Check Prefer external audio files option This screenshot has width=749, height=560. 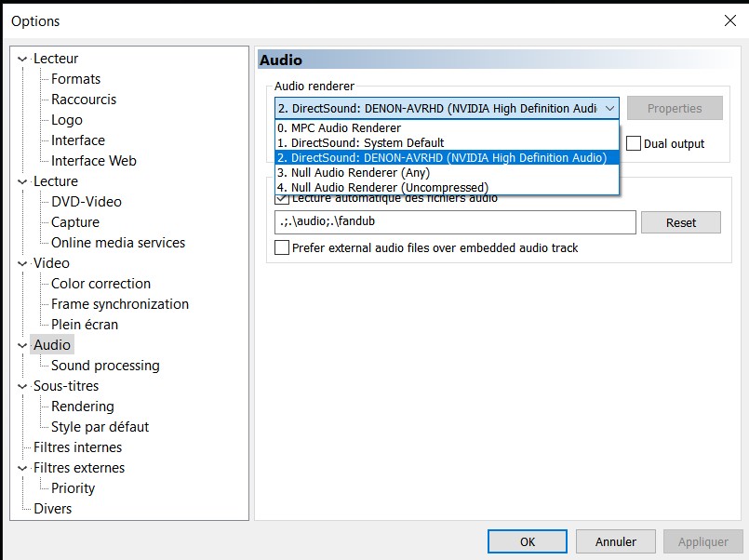(282, 247)
